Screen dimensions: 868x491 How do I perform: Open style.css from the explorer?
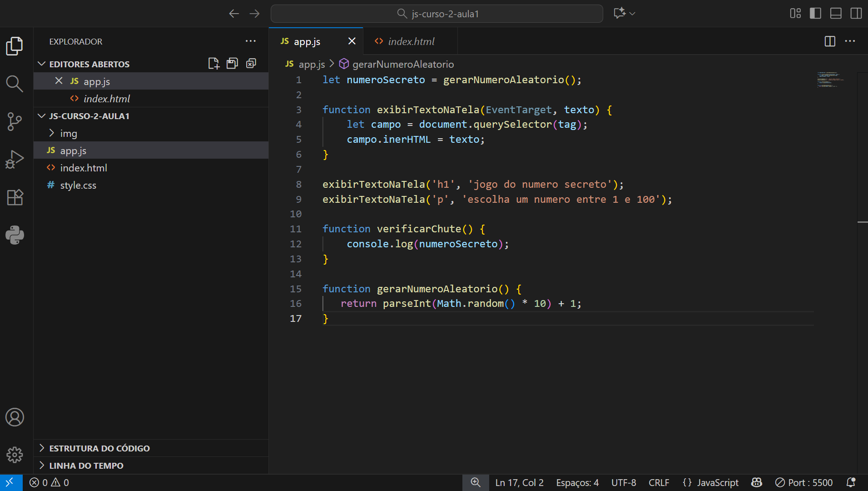pyautogui.click(x=78, y=185)
